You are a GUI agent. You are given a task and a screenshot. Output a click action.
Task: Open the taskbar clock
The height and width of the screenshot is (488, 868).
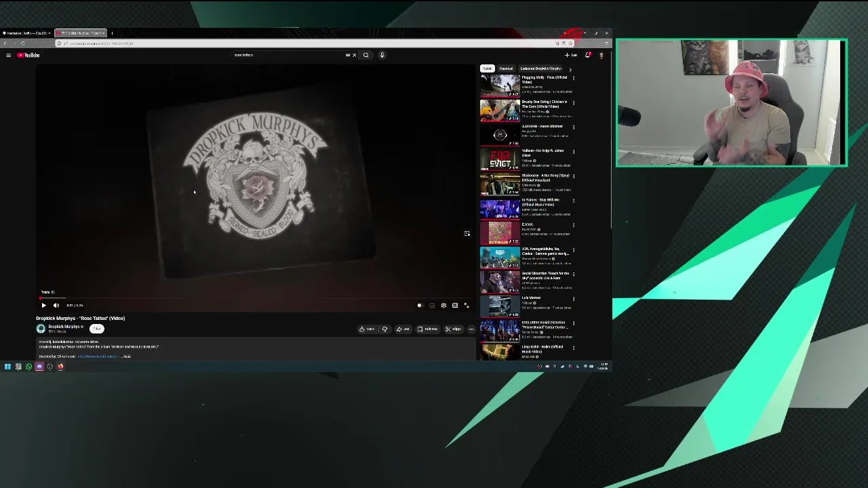pyautogui.click(x=604, y=367)
